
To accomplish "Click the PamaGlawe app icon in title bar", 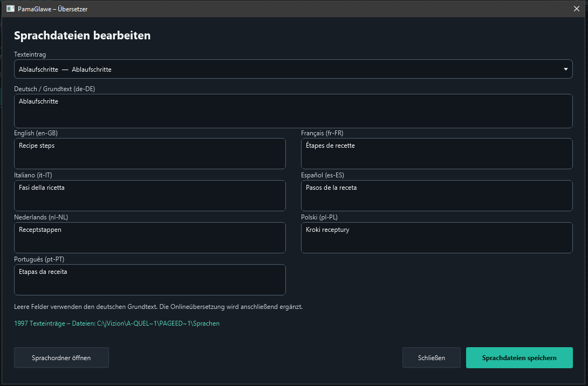I will click(10, 9).
